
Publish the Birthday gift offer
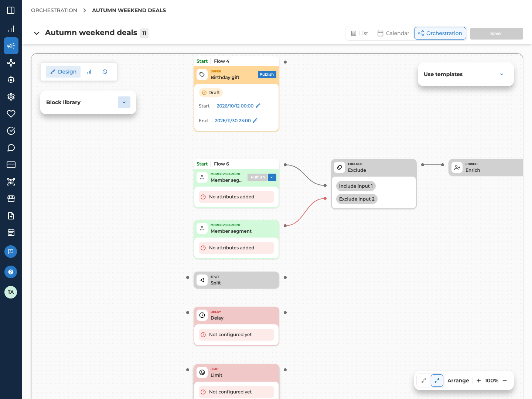pos(267,74)
